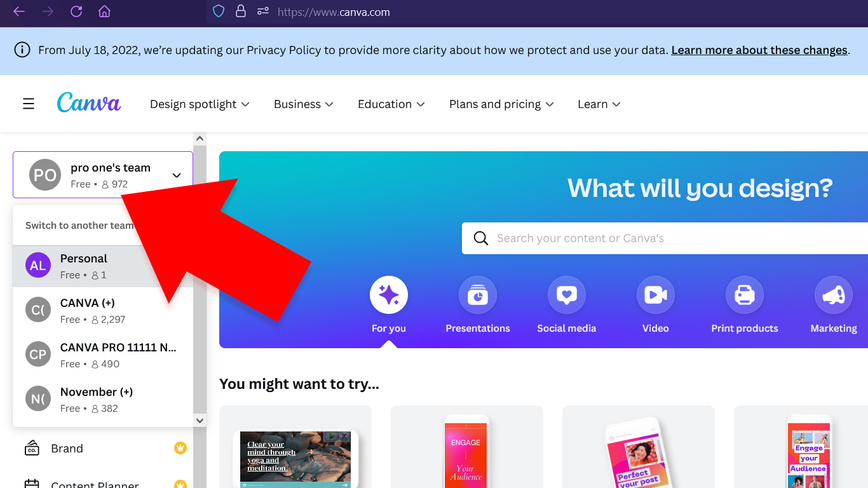The height and width of the screenshot is (488, 868).
Task: Click the CP avatar icon
Action: [38, 355]
